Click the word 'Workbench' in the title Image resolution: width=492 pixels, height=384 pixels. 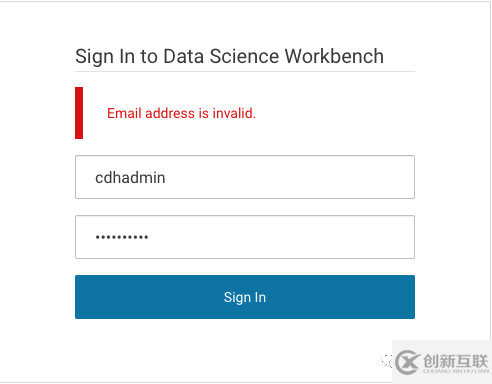pos(334,56)
